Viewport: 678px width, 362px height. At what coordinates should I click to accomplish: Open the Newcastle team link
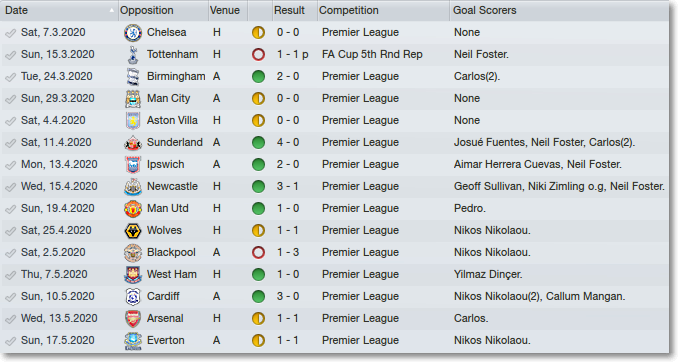click(x=172, y=186)
